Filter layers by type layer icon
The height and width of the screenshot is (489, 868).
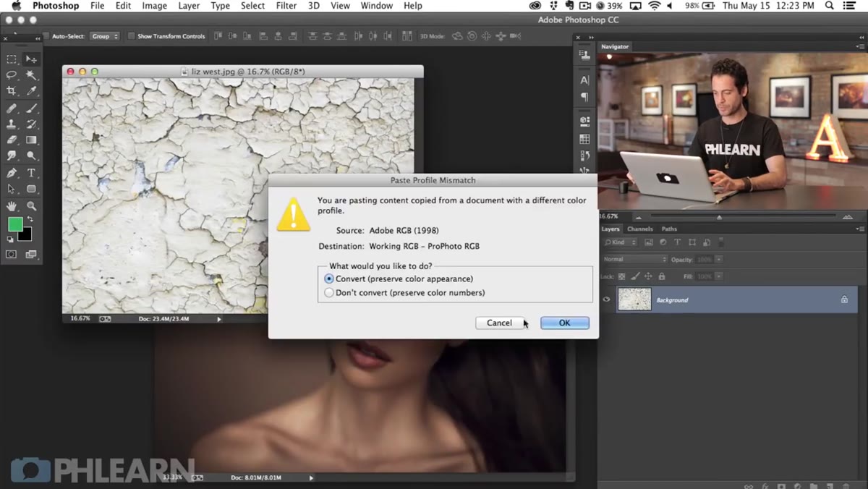677,242
